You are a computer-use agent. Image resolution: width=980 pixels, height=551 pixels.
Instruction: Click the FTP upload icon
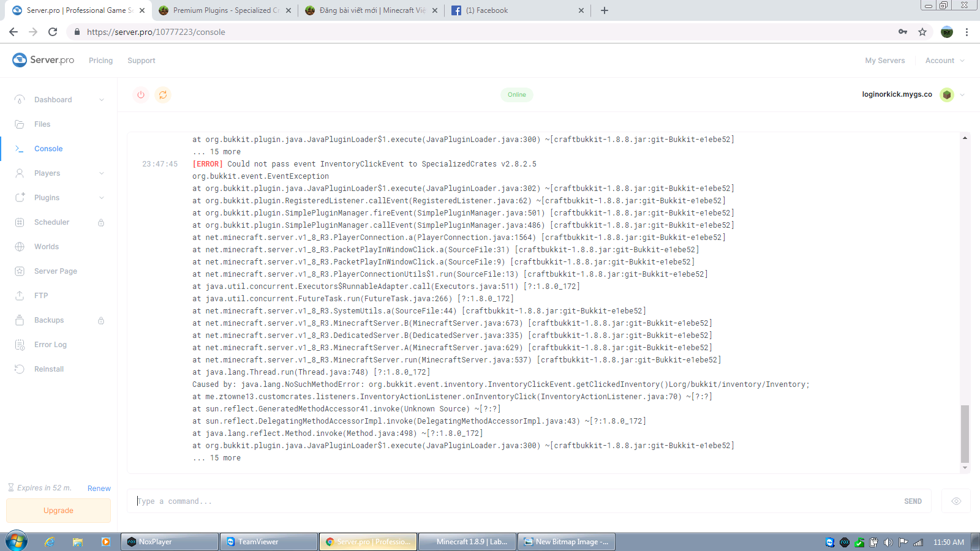pyautogui.click(x=20, y=296)
